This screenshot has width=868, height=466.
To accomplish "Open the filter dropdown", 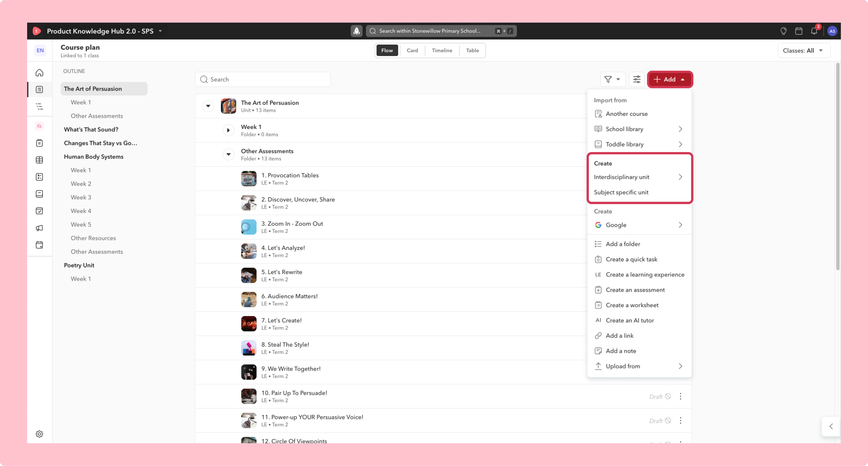I will click(x=613, y=79).
